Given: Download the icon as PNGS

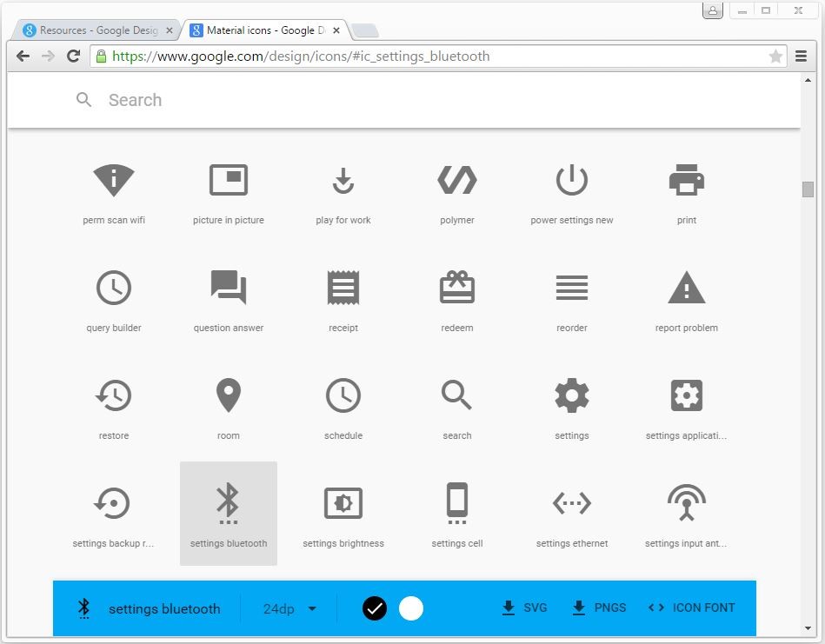Looking at the screenshot, I should click(x=598, y=607).
